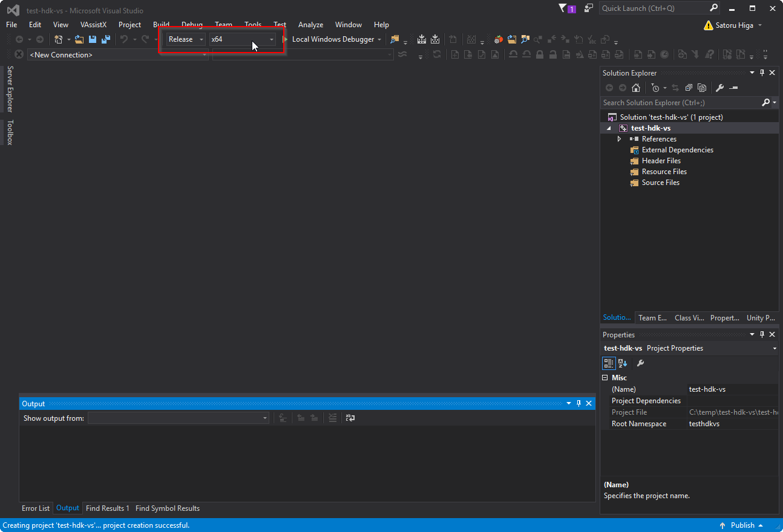Open the x64 platform dropdown
783x532 pixels.
coord(271,39)
